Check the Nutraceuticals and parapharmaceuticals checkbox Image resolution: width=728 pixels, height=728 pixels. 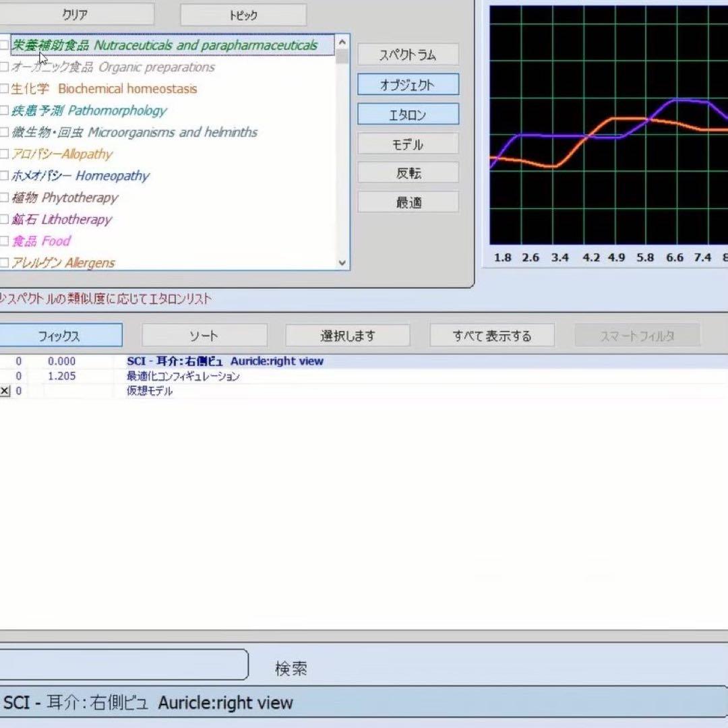coord(5,46)
